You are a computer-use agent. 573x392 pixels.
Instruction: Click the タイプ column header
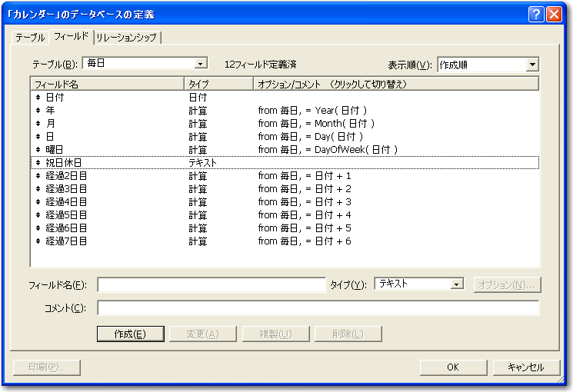[218, 83]
